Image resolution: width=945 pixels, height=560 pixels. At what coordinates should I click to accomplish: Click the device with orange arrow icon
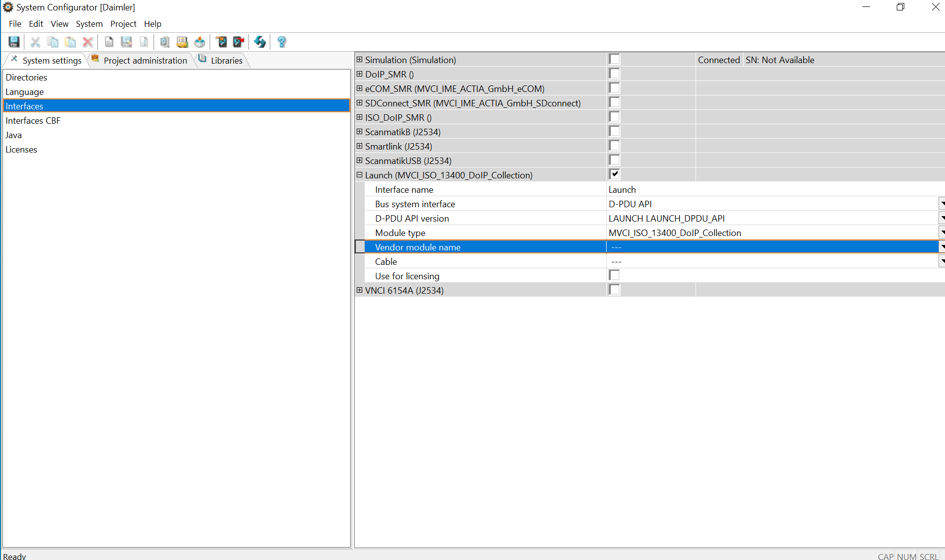[221, 42]
